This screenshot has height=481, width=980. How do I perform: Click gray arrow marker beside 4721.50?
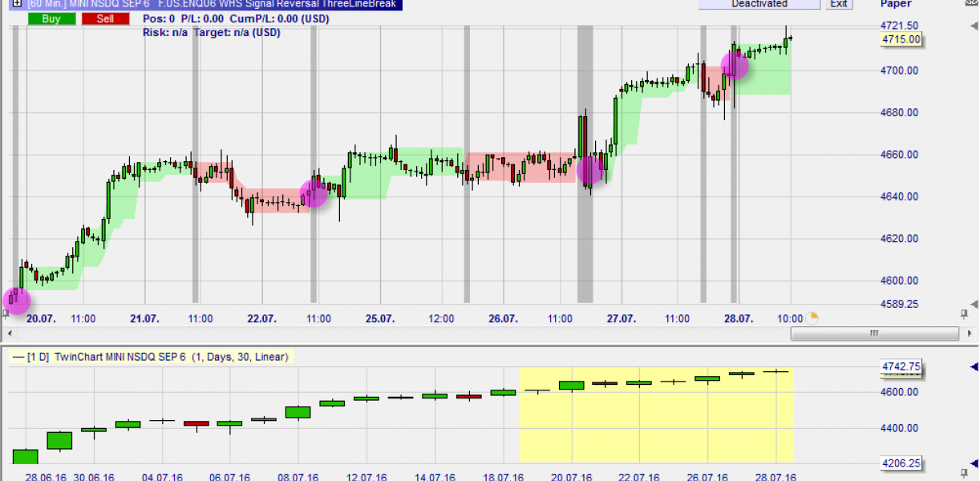tap(974, 26)
